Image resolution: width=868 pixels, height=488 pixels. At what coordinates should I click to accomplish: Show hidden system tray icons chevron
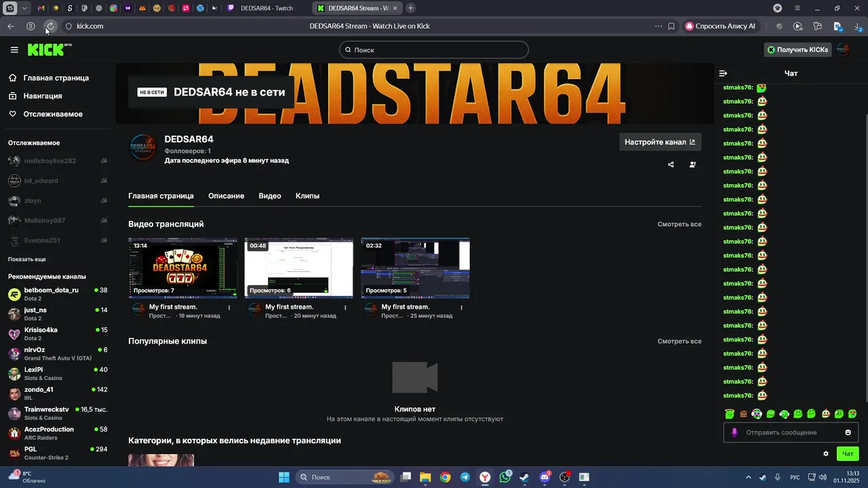pyautogui.click(x=749, y=477)
